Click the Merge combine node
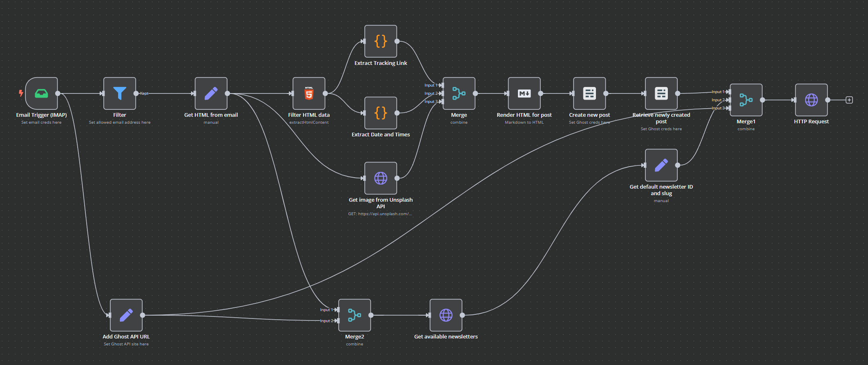Viewport: 868px width, 365px height. [x=459, y=93]
